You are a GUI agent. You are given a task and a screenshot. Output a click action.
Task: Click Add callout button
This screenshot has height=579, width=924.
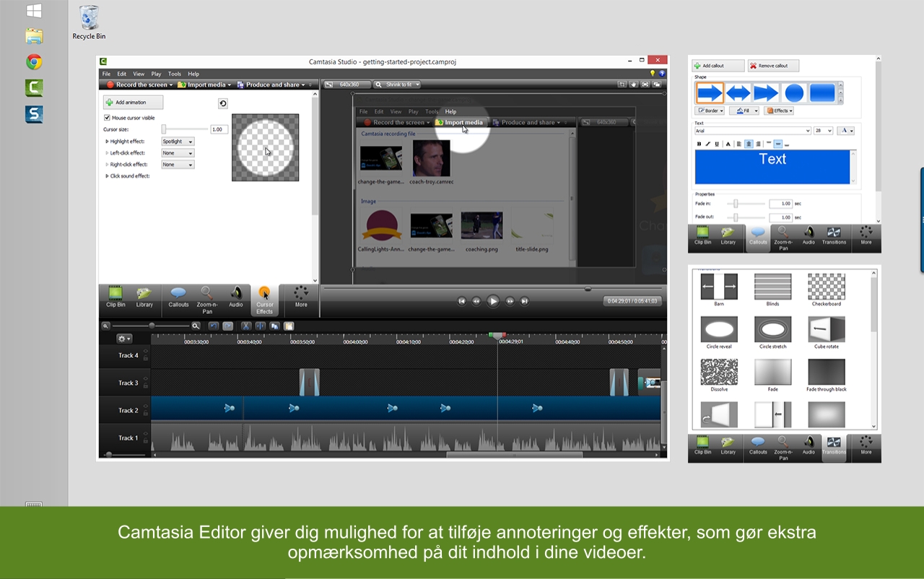point(718,66)
